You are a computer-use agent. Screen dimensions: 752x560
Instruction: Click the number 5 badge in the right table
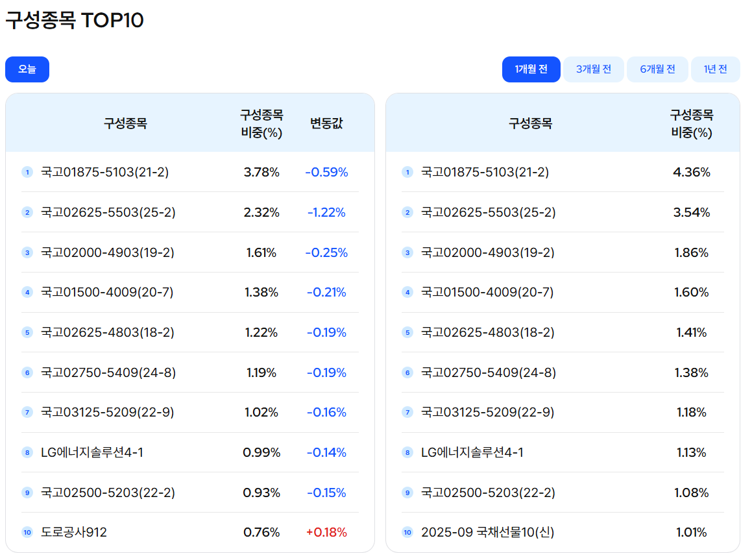click(407, 332)
